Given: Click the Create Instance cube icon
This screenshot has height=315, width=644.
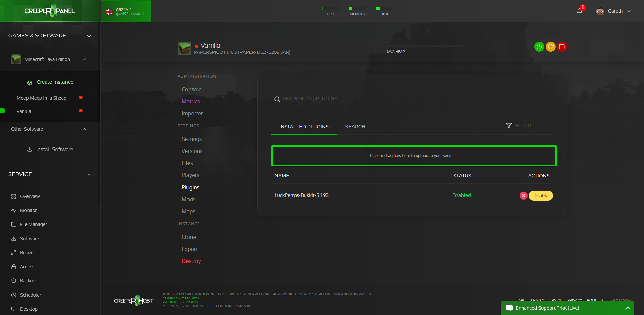Looking at the screenshot, I should coord(30,83).
